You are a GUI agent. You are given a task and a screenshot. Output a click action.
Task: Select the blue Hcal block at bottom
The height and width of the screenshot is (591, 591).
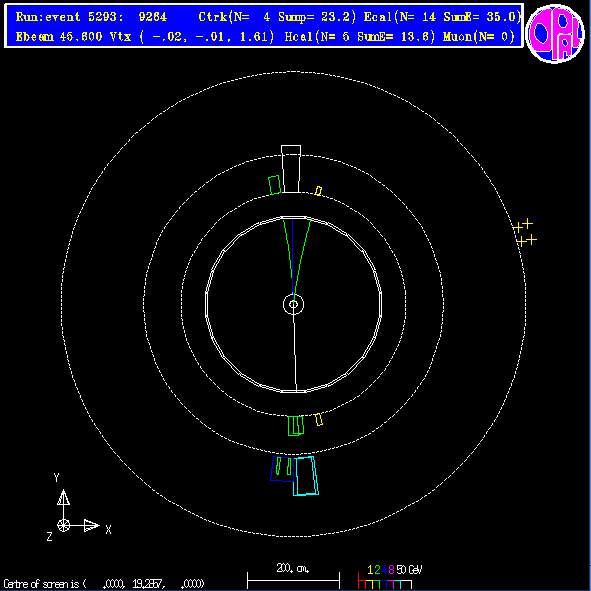coord(282,469)
